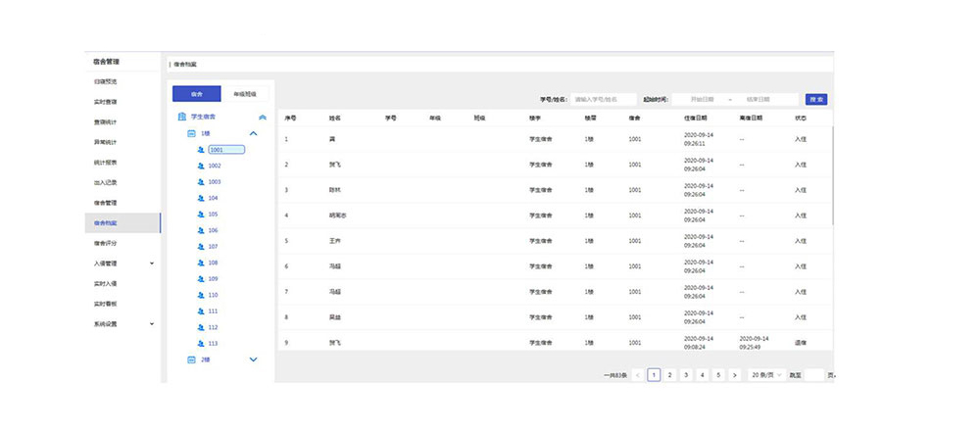Go to page 3 in pagination
Screen dimensions: 980x430
pos(686,375)
